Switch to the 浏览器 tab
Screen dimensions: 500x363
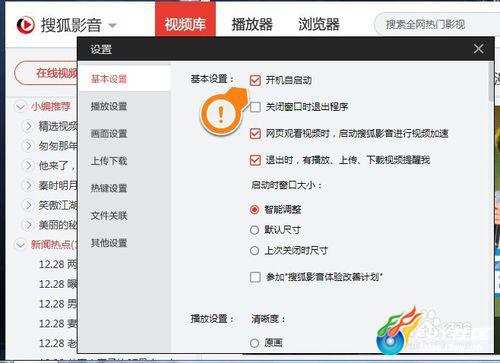coord(319,24)
